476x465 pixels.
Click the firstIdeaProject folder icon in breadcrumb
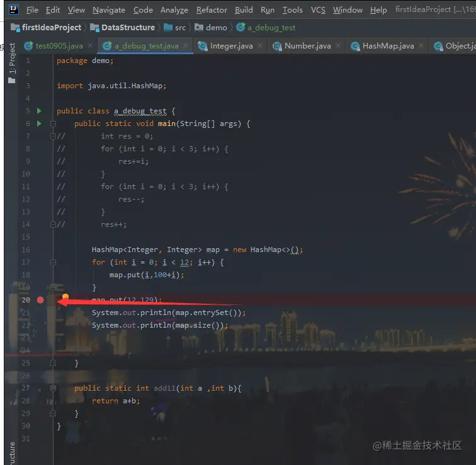pyautogui.click(x=15, y=28)
